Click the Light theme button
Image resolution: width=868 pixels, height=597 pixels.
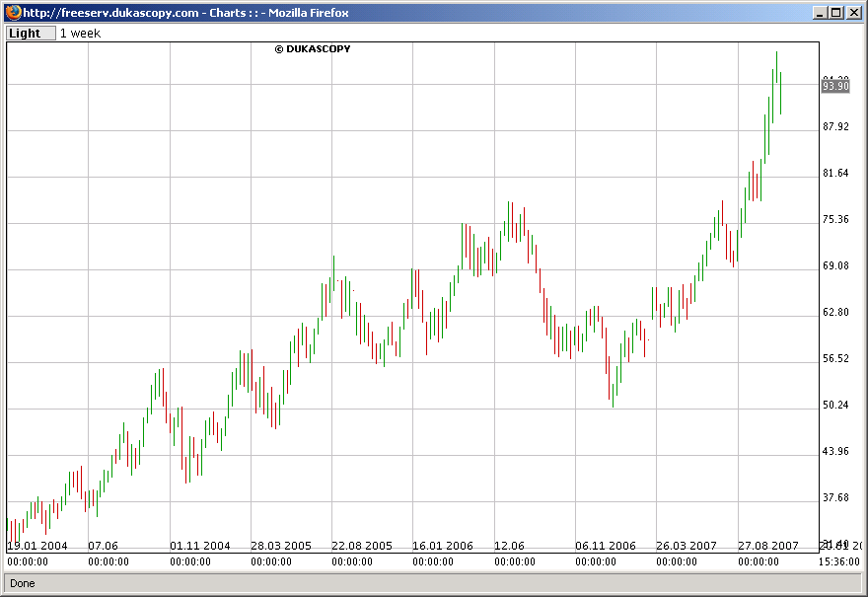point(31,34)
